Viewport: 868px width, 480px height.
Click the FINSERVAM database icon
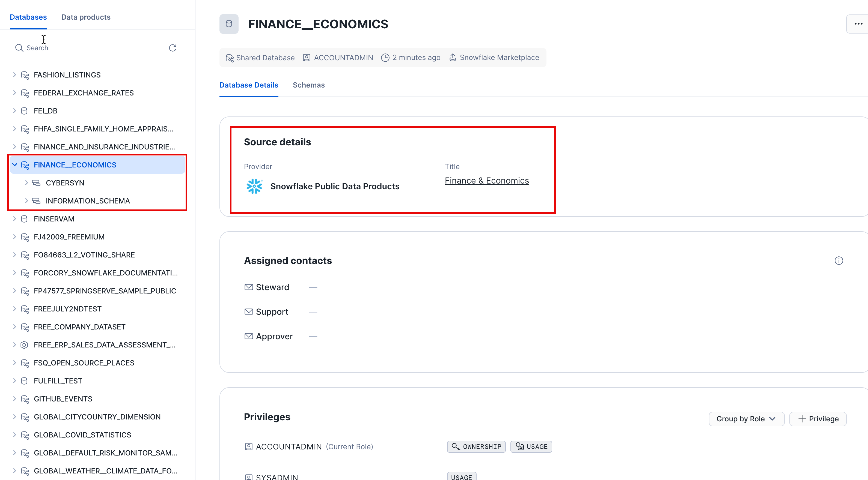tap(24, 219)
